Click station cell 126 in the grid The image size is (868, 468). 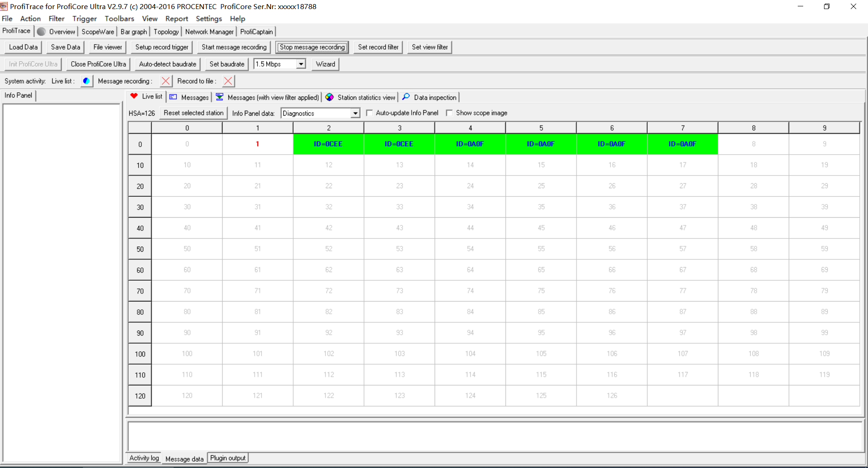tap(612, 395)
